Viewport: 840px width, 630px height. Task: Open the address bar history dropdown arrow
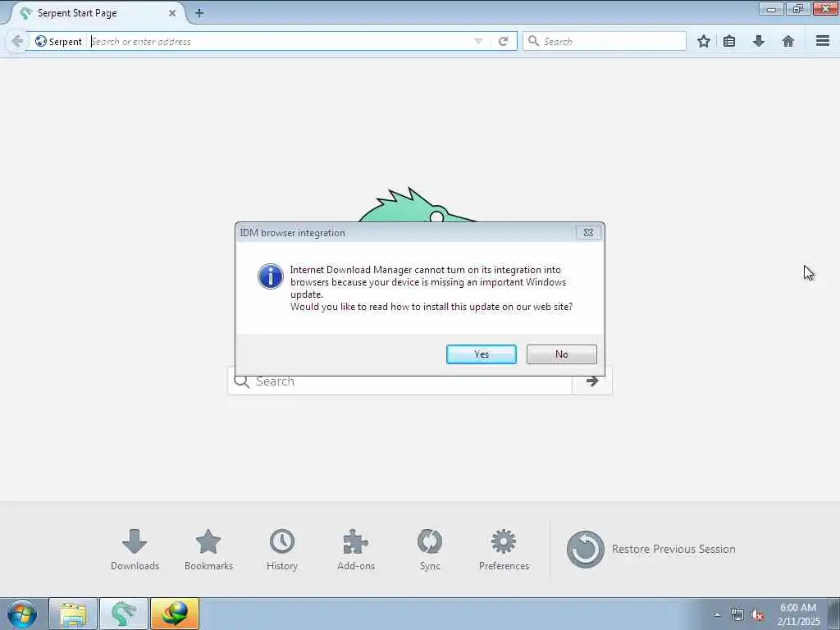pos(478,41)
